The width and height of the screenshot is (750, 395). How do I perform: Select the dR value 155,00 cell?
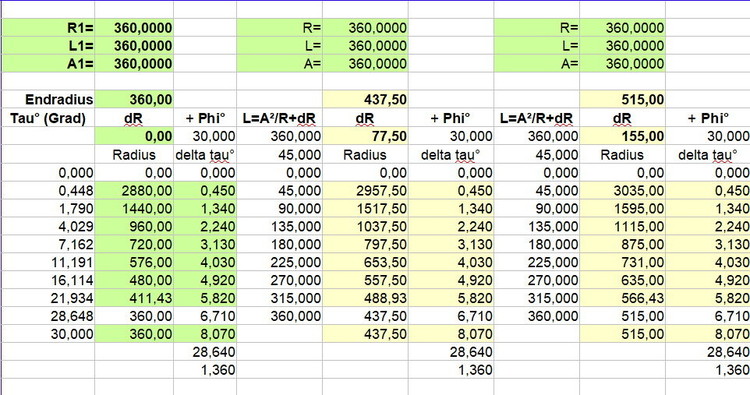(x=622, y=136)
